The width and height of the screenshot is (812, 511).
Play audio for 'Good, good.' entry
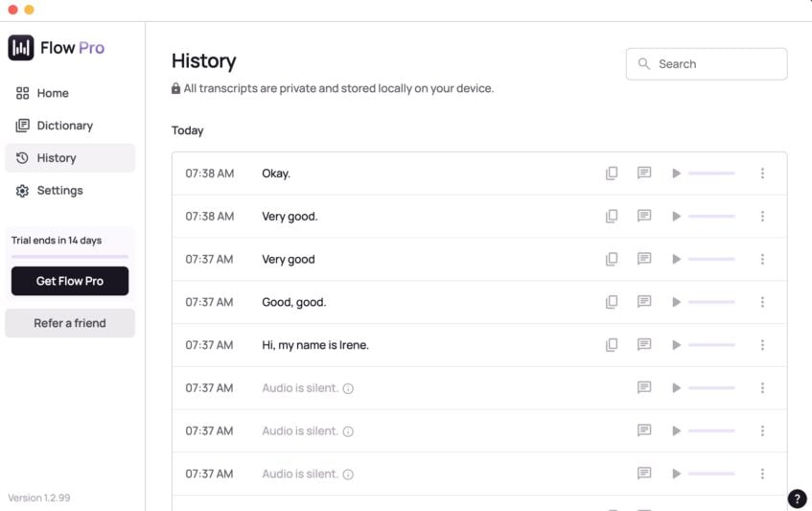point(676,302)
